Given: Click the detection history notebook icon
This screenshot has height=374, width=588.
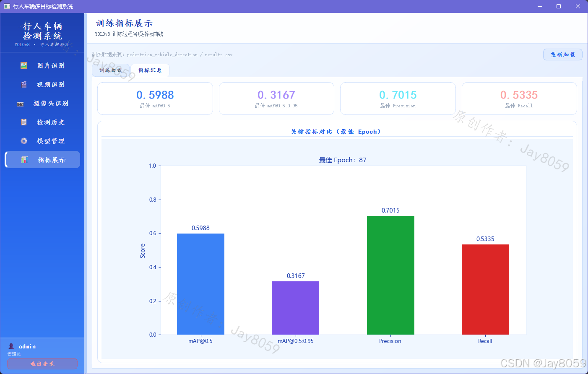Looking at the screenshot, I should click(x=24, y=122).
